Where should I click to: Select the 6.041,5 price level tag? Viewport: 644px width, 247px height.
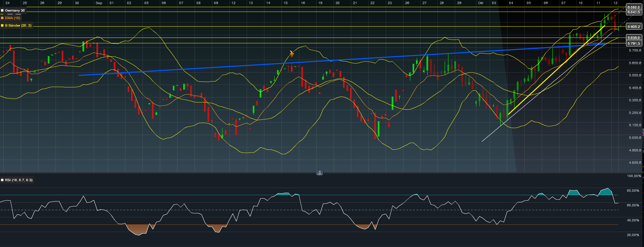pyautogui.click(x=634, y=12)
